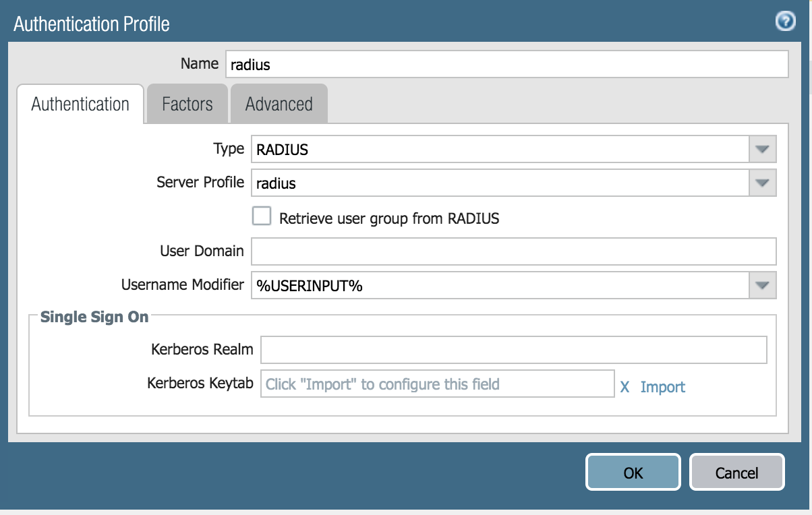Clear Kerberos Keytab with the X icon
Viewport: 812px width, 515px height.
click(625, 387)
